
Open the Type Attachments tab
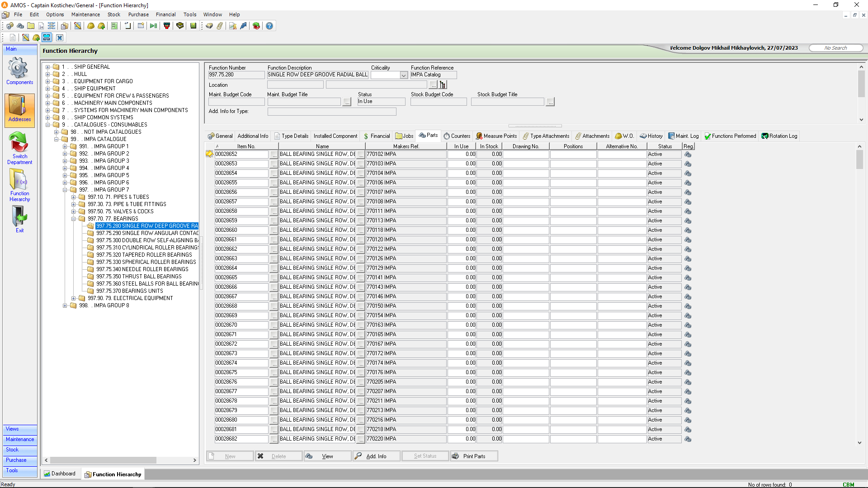[546, 136]
